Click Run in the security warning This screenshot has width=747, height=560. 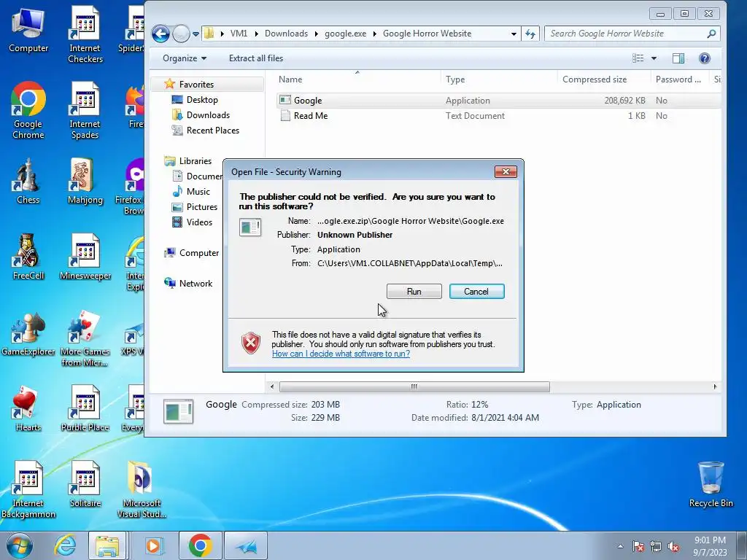point(414,292)
